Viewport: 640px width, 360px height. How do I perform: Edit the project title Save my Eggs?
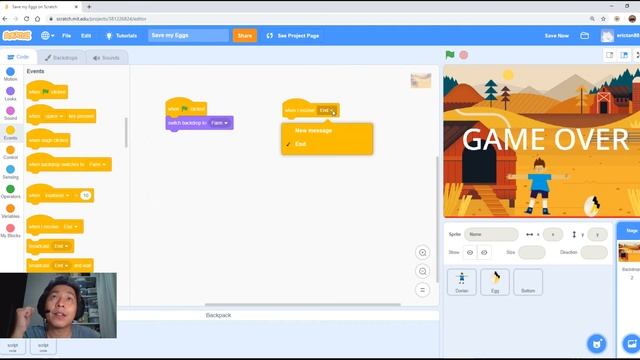pos(188,36)
